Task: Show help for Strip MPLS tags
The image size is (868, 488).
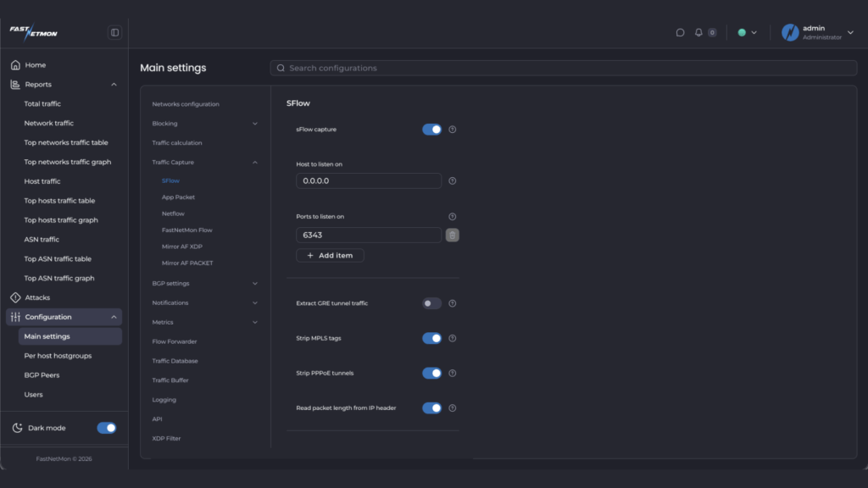Action: [453, 338]
